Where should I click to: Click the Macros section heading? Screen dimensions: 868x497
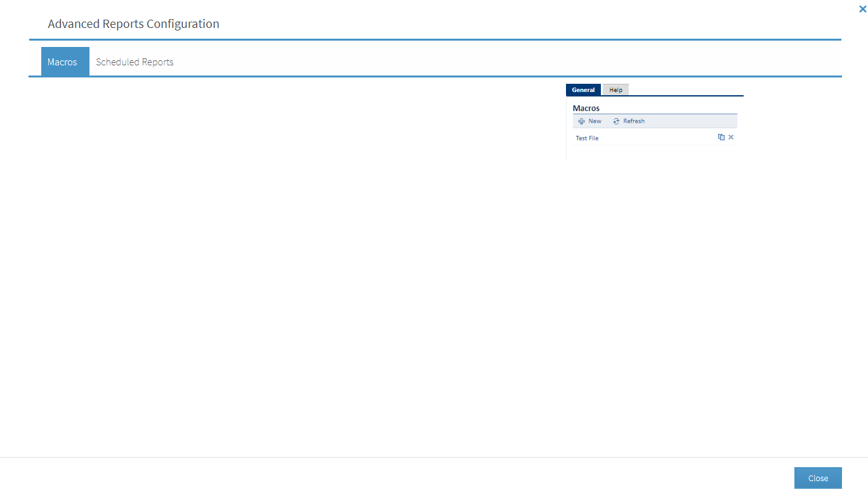[586, 109]
